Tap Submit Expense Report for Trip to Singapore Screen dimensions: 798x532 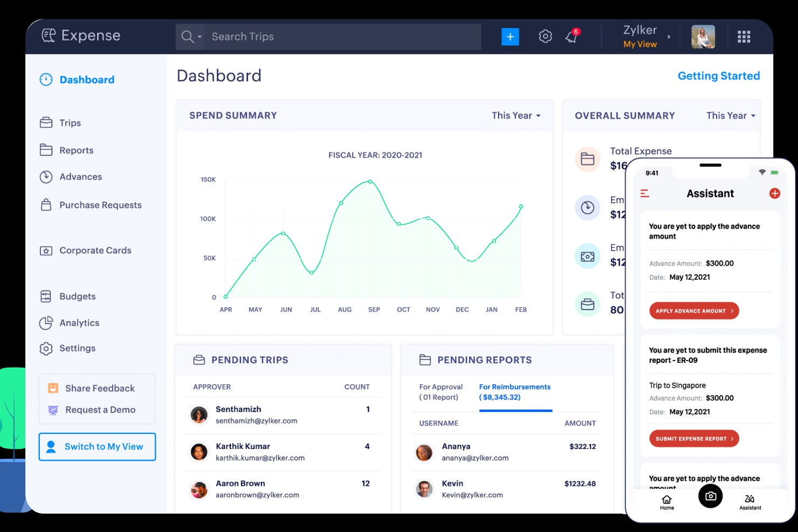(693, 438)
